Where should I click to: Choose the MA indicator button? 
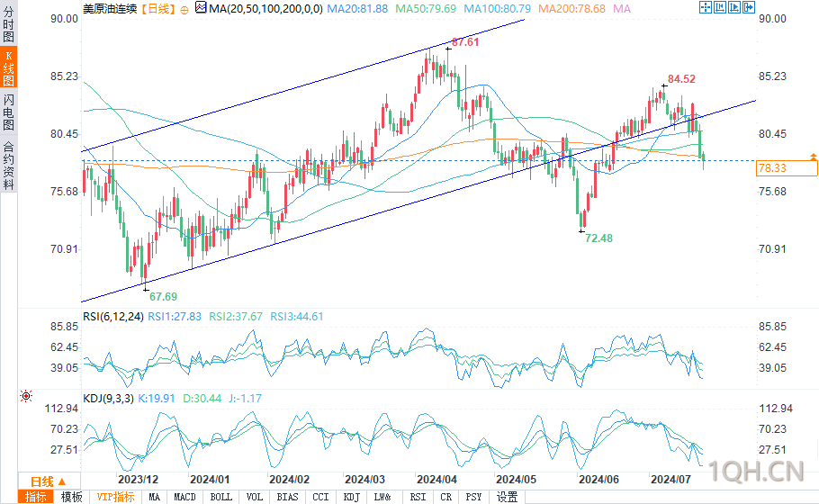click(x=154, y=497)
